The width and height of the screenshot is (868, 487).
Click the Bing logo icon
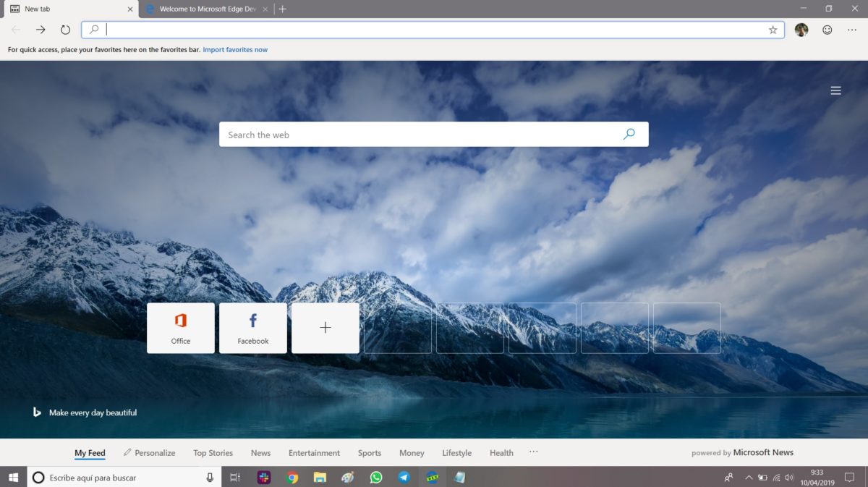[x=37, y=412]
